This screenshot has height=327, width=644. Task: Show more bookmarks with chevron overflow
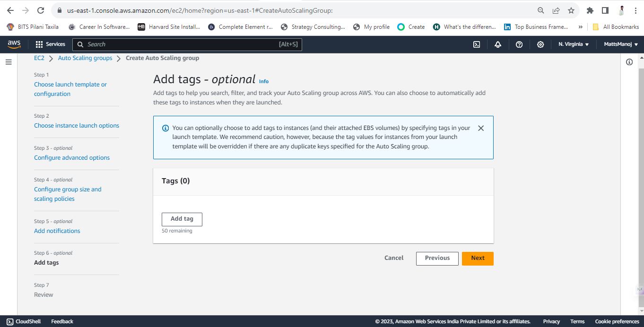(x=581, y=27)
